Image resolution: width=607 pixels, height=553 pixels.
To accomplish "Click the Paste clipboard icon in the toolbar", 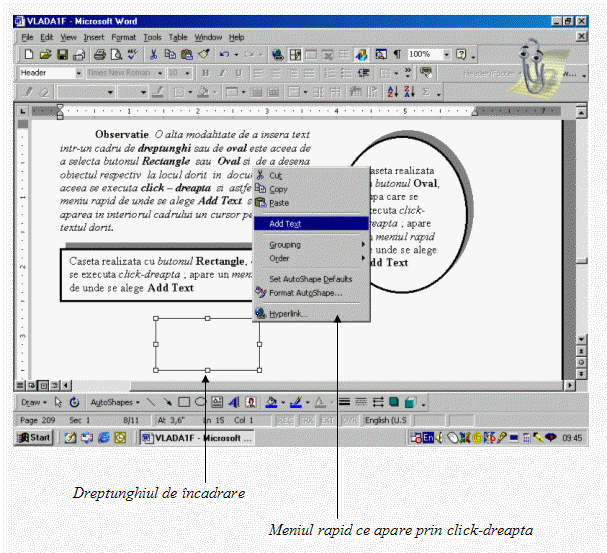I will tap(187, 55).
